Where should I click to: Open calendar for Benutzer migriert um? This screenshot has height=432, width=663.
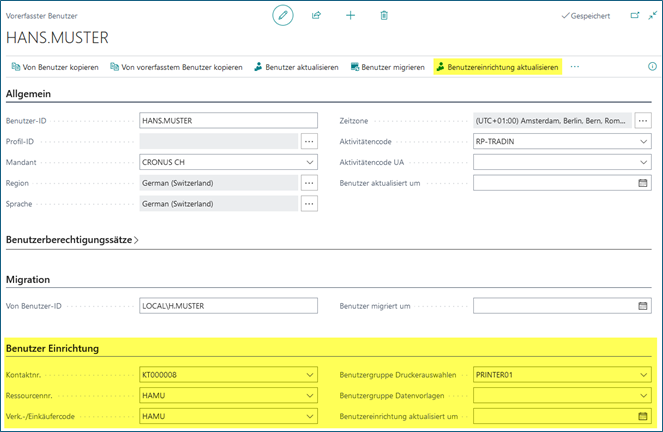coord(643,306)
